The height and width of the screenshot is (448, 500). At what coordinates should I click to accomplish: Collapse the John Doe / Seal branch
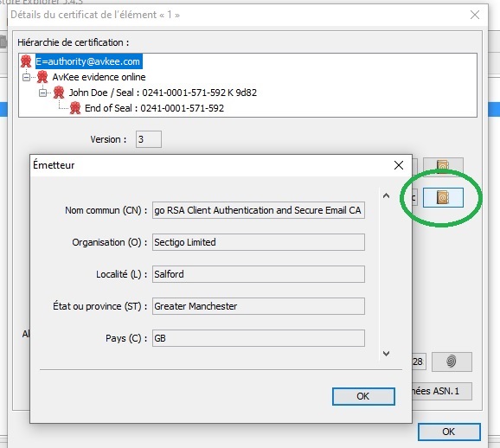(42, 93)
